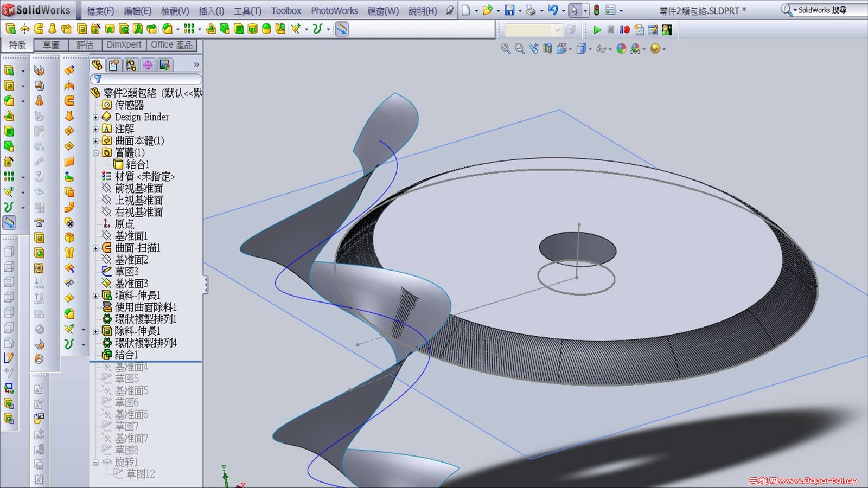Switch to the 草圖 tab
Image resolution: width=868 pixels, height=488 pixels.
51,45
